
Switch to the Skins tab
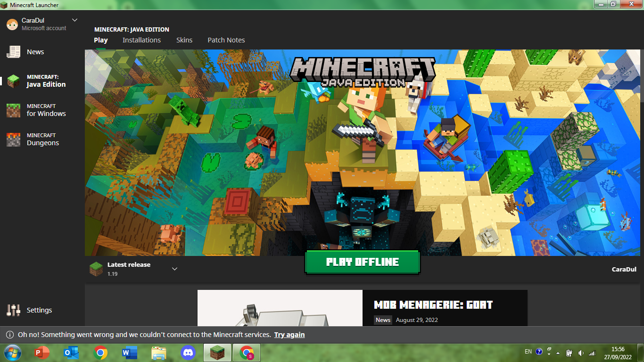(184, 40)
